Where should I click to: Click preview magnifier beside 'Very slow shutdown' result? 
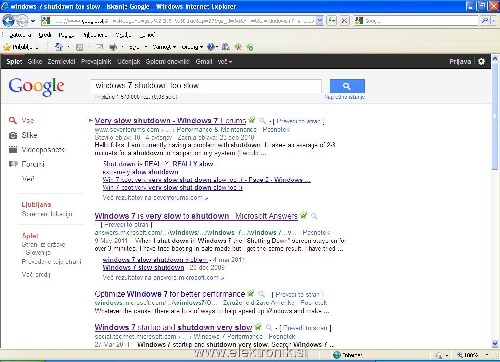[263, 121]
